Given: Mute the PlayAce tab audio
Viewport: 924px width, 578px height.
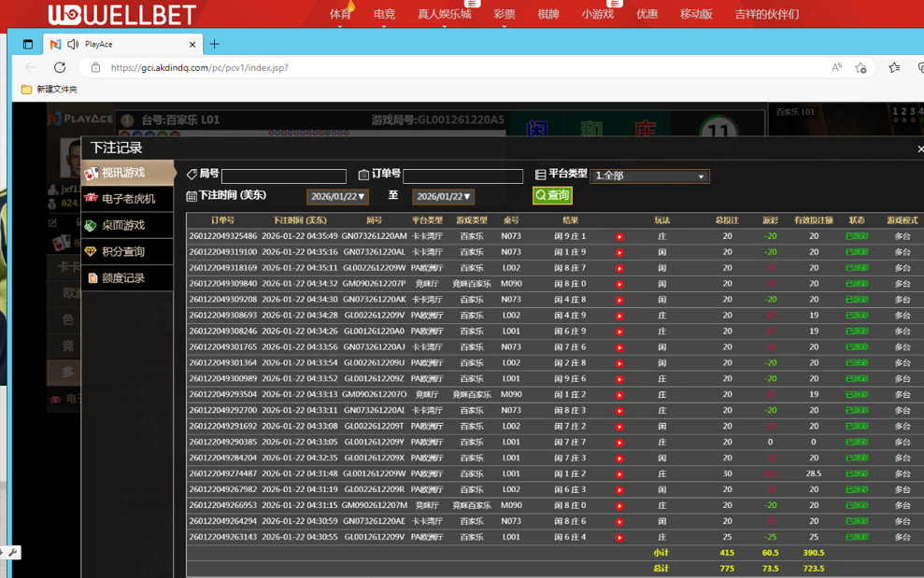Looking at the screenshot, I should click(73, 44).
